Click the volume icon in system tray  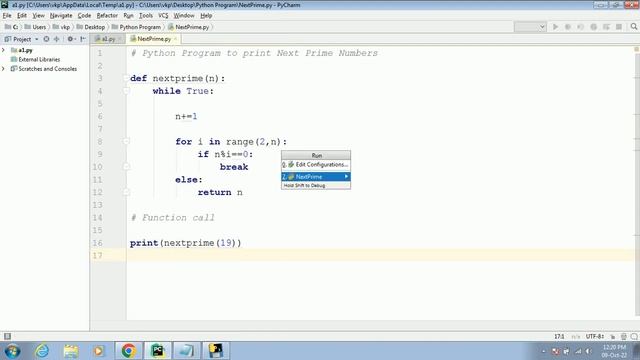pyautogui.click(x=588, y=351)
